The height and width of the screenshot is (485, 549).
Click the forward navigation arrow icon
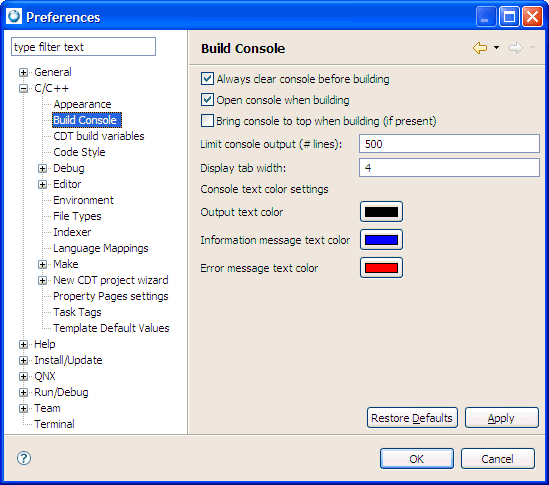tap(516, 48)
